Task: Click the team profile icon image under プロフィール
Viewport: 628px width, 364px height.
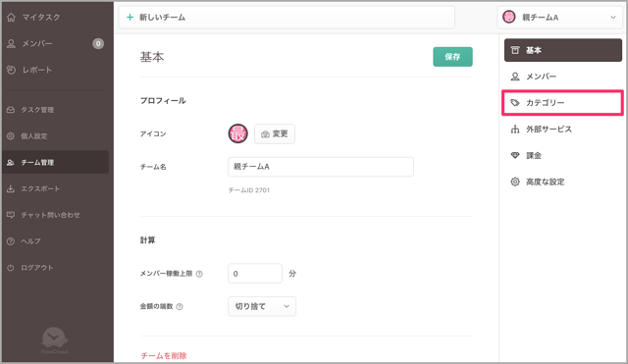Action: click(x=237, y=133)
